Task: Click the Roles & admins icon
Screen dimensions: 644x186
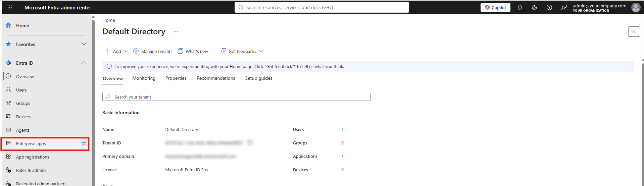Action: pos(8,170)
